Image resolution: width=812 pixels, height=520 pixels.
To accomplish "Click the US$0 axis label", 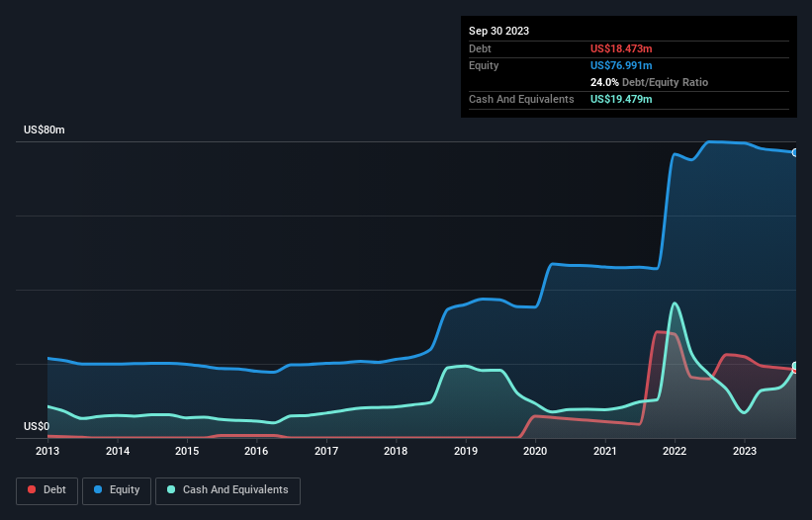I will 37,426.
